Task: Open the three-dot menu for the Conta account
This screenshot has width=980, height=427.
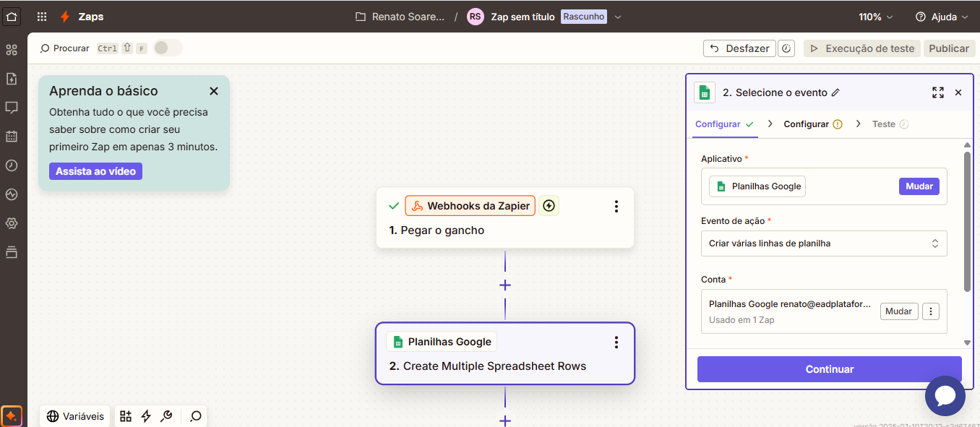Action: point(931,311)
